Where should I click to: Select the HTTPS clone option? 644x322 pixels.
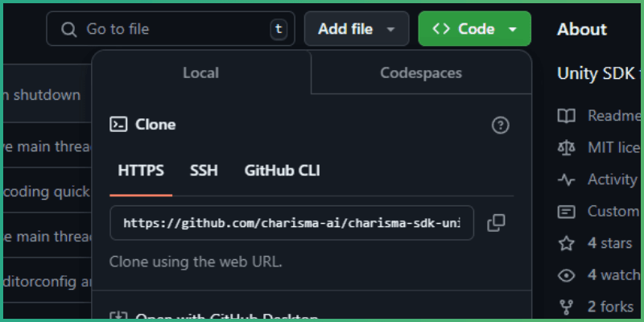[141, 171]
